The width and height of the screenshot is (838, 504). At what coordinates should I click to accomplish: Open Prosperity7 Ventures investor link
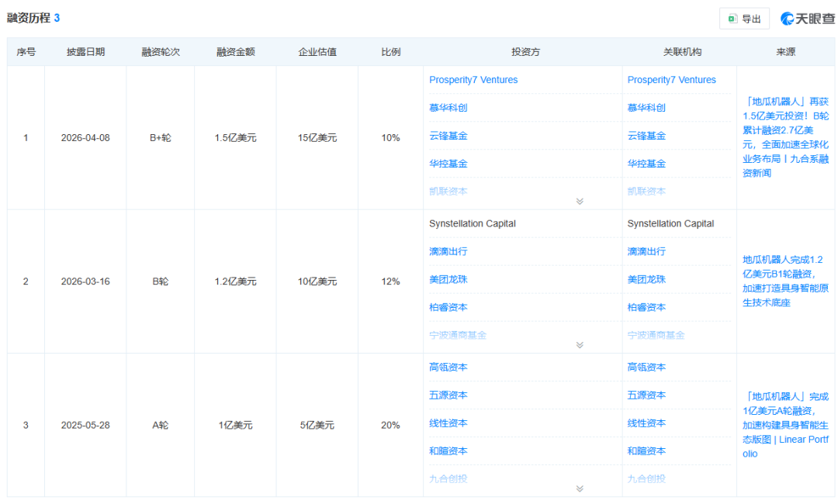pos(473,80)
